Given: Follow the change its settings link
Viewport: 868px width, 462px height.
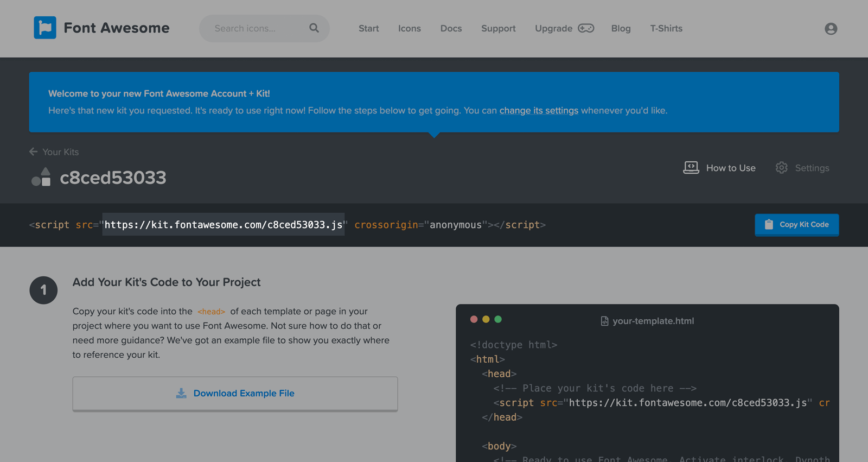Looking at the screenshot, I should [x=539, y=110].
